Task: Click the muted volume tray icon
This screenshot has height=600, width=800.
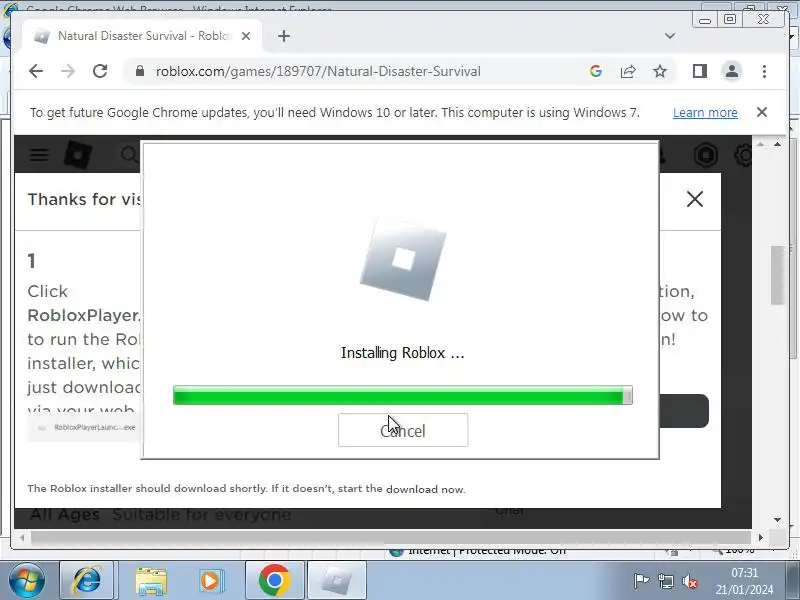Action: (x=690, y=581)
